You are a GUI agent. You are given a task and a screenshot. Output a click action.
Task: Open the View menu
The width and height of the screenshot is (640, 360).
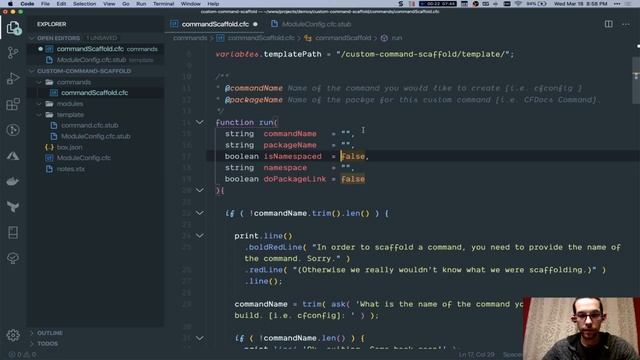pos(109,4)
